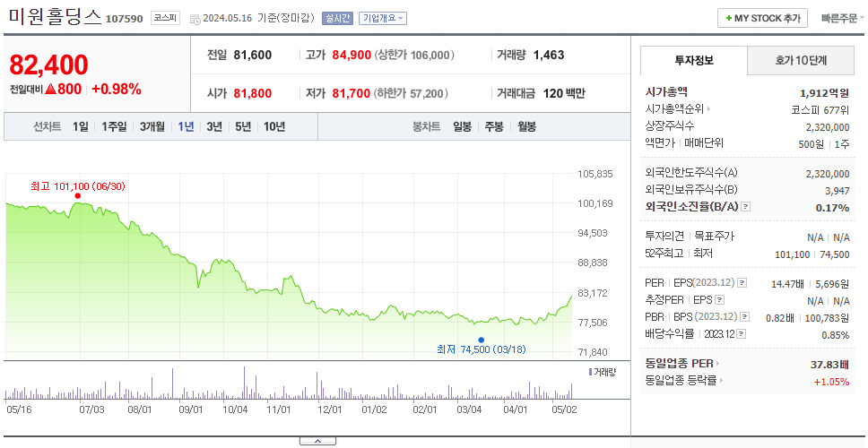Open the 기업개요 dropdown
Image resolution: width=868 pixels, height=448 pixels.
coord(383,18)
